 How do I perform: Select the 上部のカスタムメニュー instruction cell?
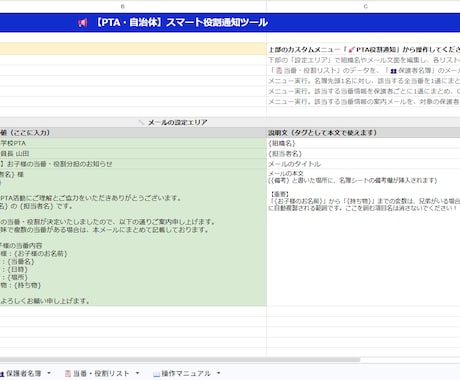tap(363, 49)
